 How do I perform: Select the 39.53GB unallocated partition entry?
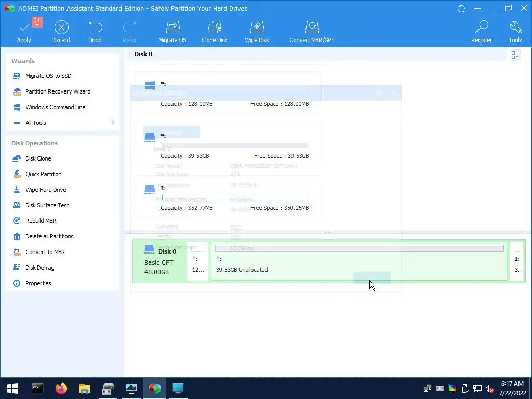pos(228,146)
